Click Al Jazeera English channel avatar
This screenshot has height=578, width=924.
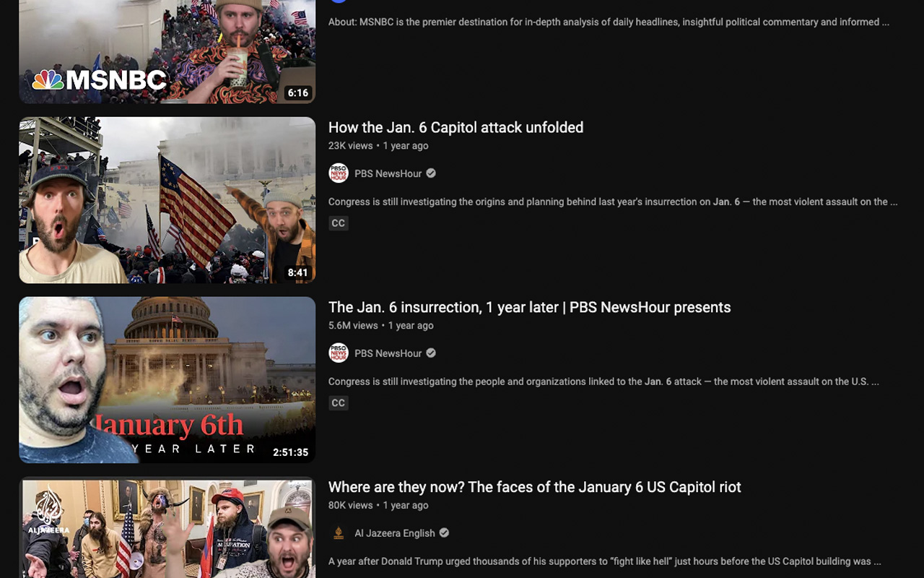coord(339,533)
